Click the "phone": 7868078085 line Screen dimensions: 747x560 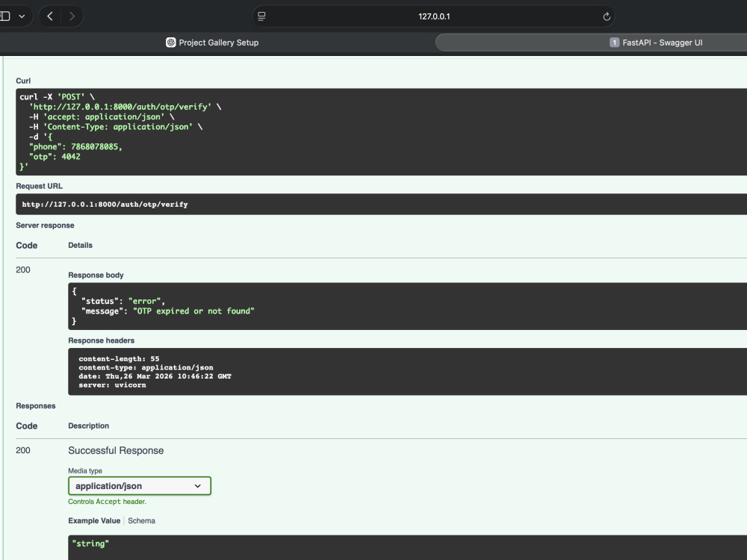coord(75,146)
